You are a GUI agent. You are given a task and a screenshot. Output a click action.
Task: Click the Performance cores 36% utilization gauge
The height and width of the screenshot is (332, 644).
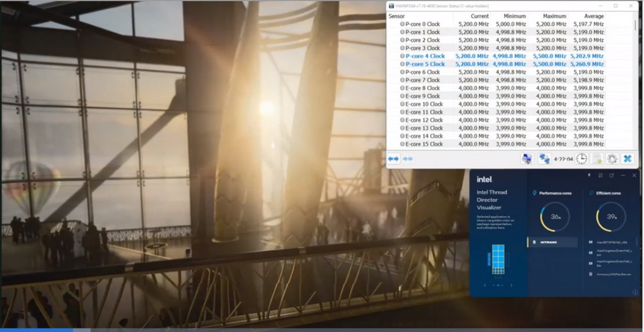555,217
